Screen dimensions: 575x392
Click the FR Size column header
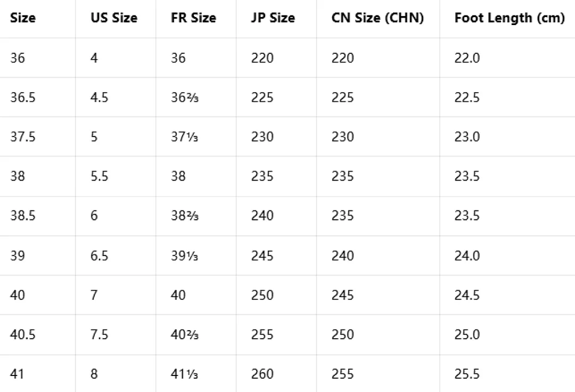[x=193, y=18]
